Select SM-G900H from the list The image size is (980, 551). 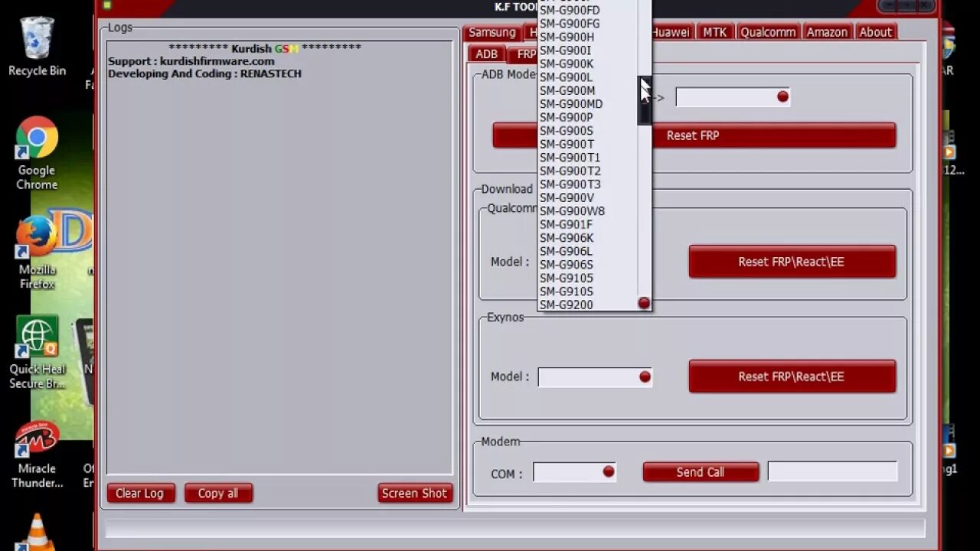(x=588, y=37)
